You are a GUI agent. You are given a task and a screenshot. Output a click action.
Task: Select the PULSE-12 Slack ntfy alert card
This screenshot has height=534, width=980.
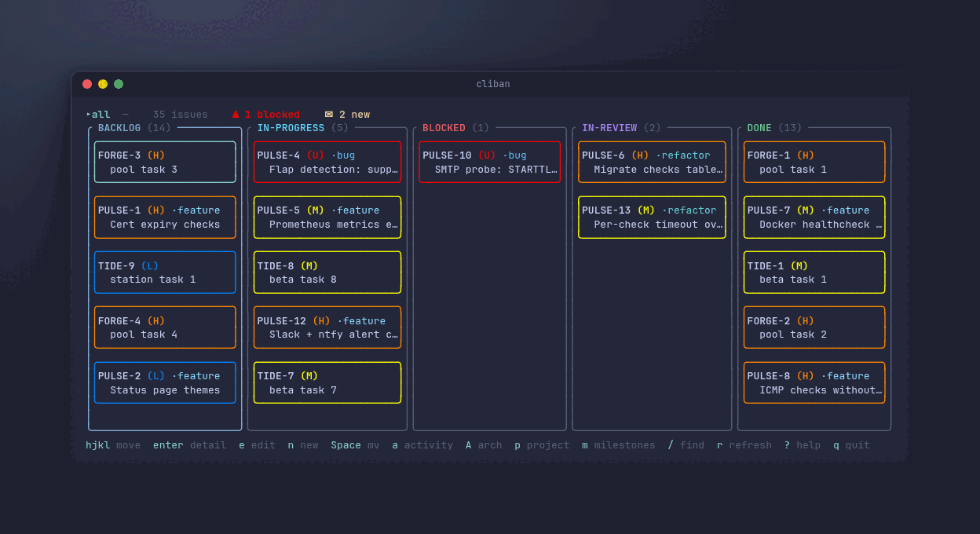[x=327, y=327]
